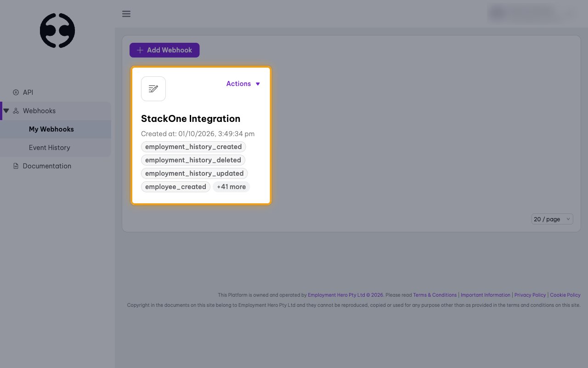Click the StackOne Integration webhook edit icon
The image size is (588, 368).
point(153,89)
